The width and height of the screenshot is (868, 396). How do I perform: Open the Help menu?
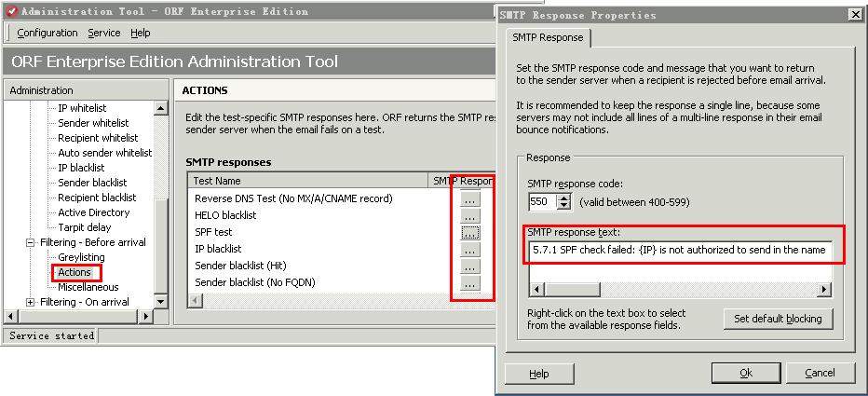(x=140, y=33)
